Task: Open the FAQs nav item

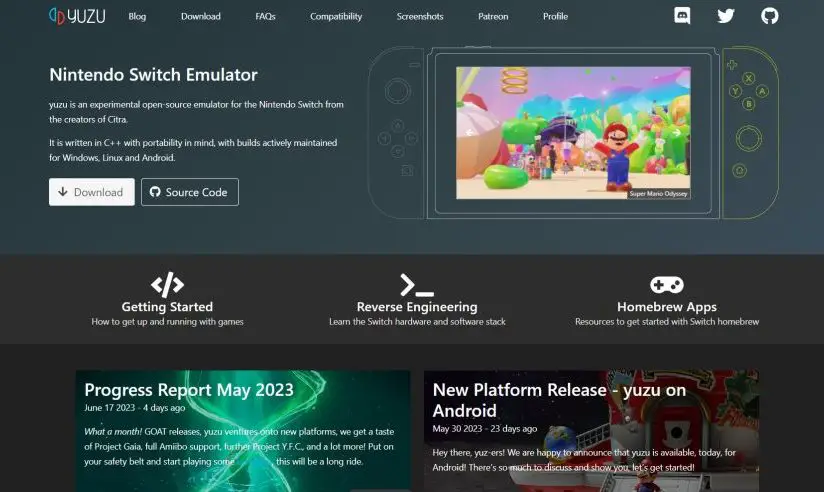Action: click(x=265, y=16)
